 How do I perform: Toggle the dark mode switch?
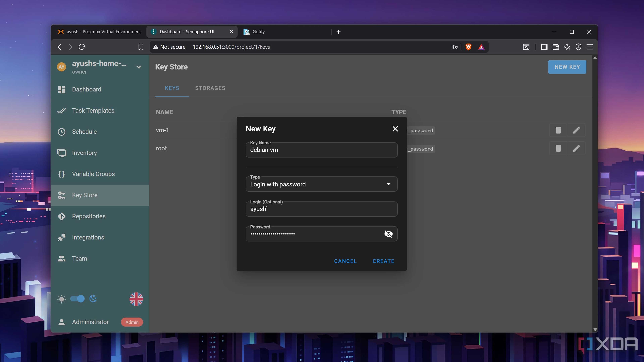[77, 299]
